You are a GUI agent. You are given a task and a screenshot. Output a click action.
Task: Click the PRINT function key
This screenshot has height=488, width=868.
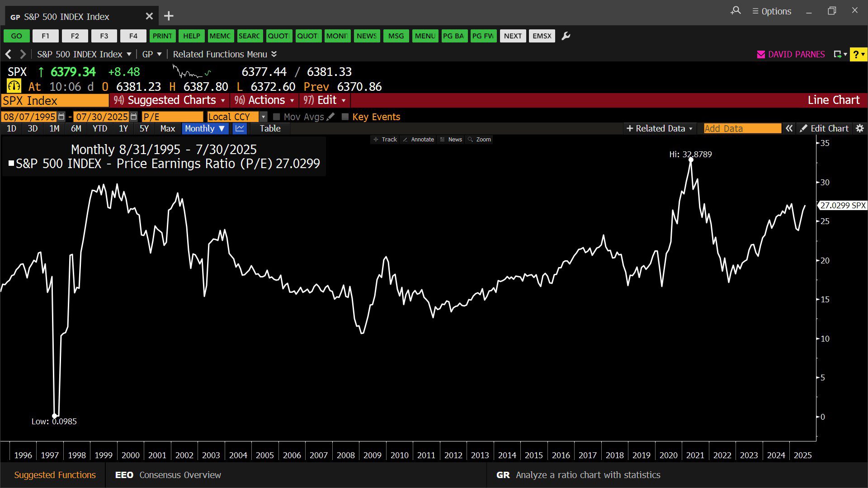pyautogui.click(x=162, y=36)
